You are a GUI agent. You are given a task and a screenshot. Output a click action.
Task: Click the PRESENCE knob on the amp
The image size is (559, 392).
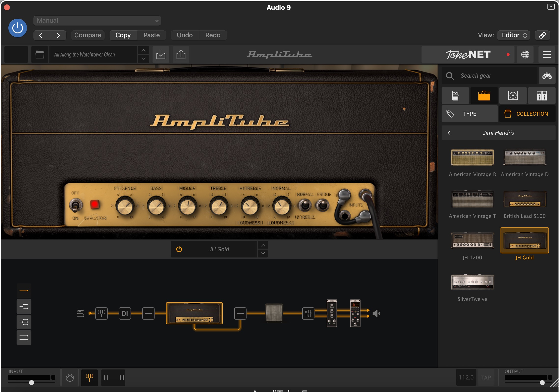click(x=125, y=206)
